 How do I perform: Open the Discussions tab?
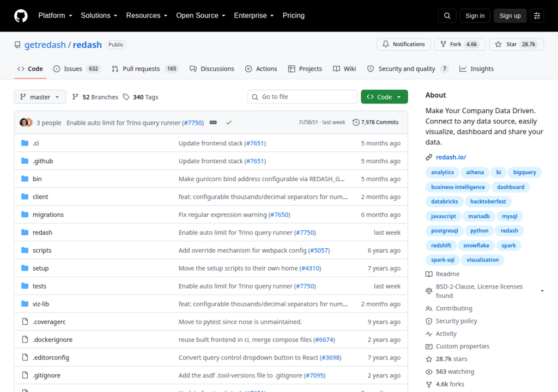point(212,69)
